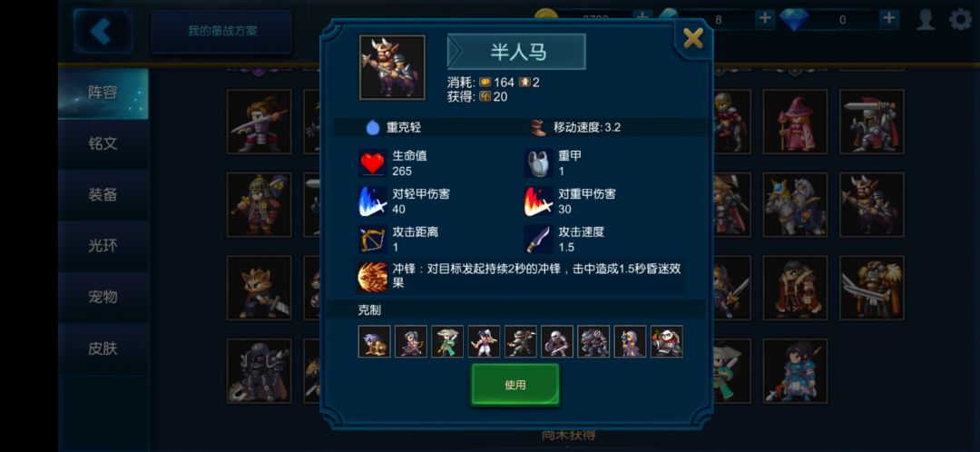Go back with the arrow button
Viewport: 980px width, 452px height.
(x=102, y=31)
